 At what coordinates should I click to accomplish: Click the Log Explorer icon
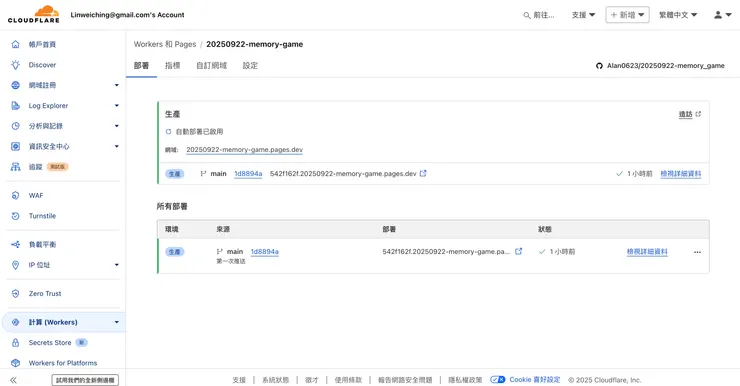pos(16,106)
